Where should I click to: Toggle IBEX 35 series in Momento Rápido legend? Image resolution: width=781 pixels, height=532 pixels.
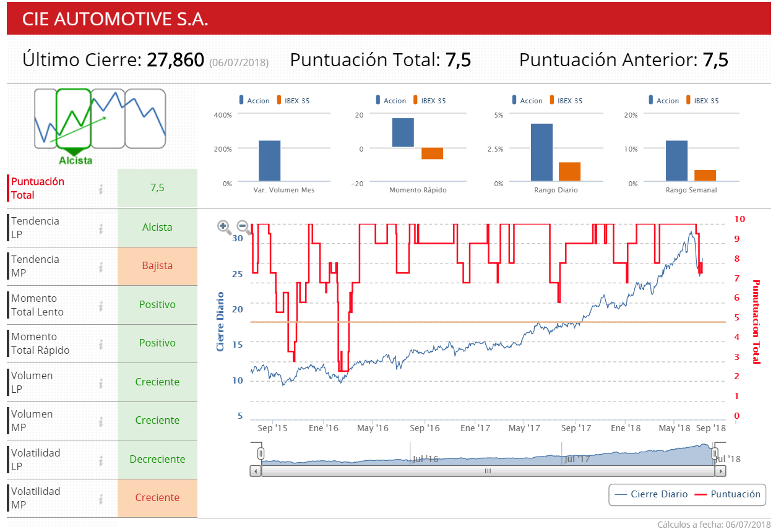pos(429,101)
